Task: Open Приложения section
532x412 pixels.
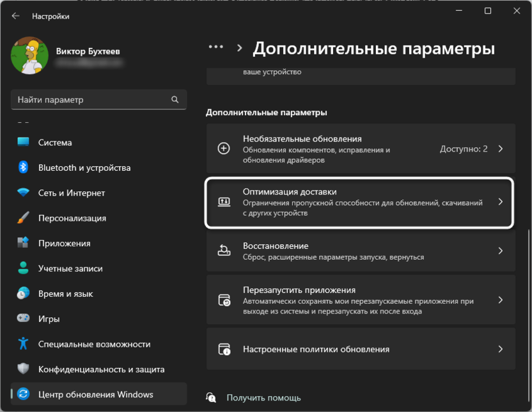Action: [98, 243]
